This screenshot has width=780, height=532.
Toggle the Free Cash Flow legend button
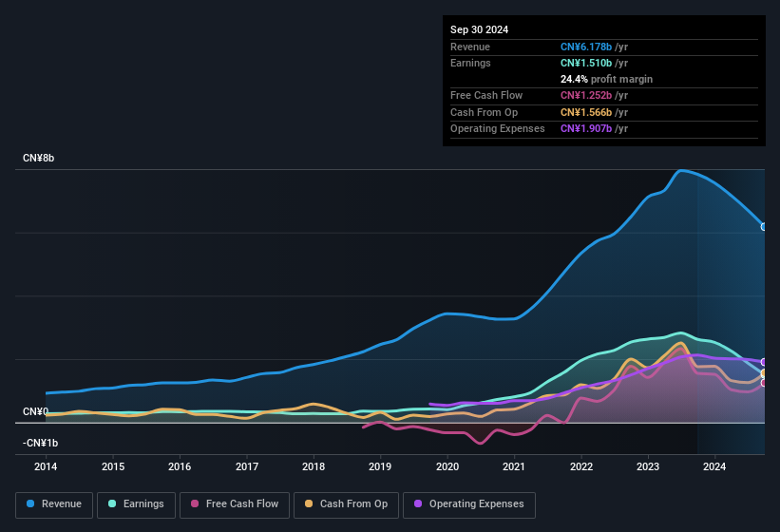(x=235, y=504)
